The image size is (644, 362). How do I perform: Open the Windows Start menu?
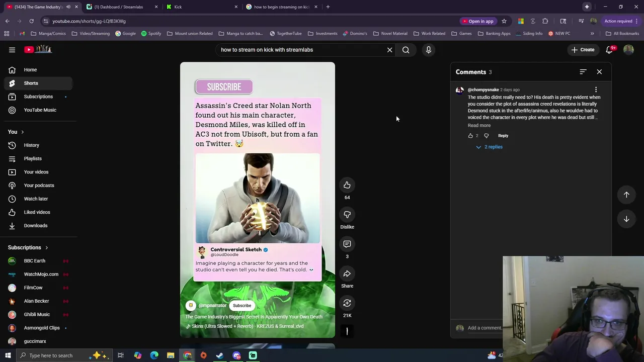pos(8,355)
